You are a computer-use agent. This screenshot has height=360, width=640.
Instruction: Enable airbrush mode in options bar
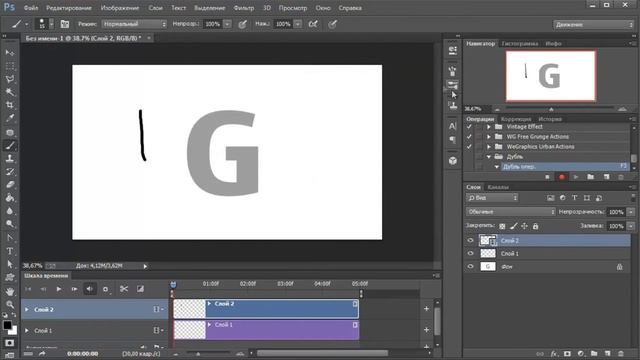[313, 24]
